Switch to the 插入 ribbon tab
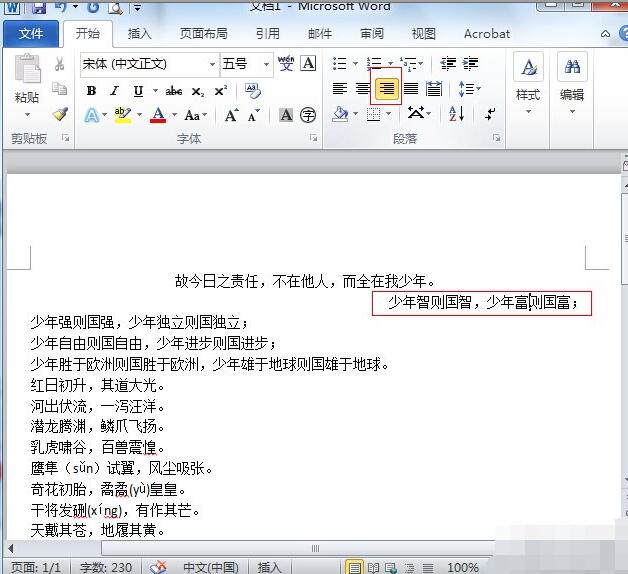Screen dimensions: 628x574 [140, 33]
